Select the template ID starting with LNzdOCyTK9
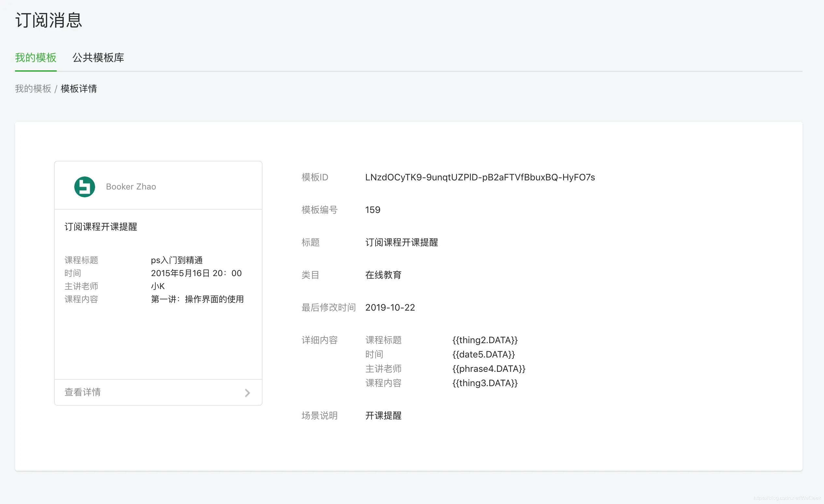Screen dimensions: 824x504 pos(479,177)
